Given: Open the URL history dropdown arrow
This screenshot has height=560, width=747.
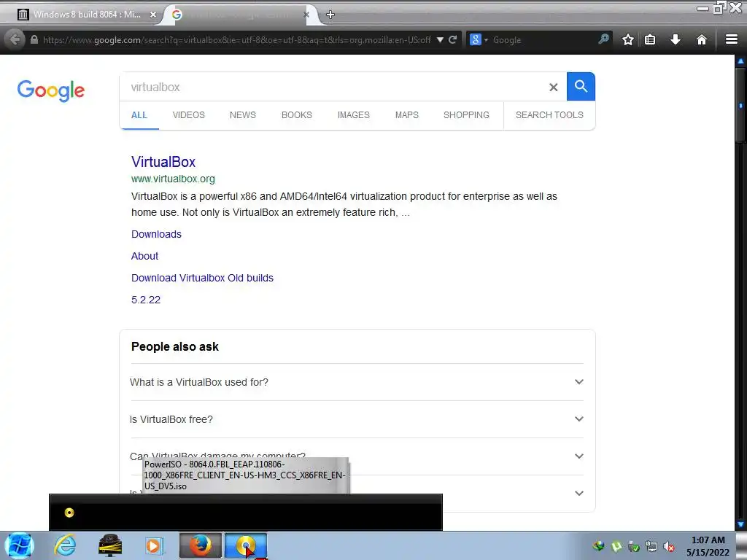Looking at the screenshot, I should (x=440, y=40).
